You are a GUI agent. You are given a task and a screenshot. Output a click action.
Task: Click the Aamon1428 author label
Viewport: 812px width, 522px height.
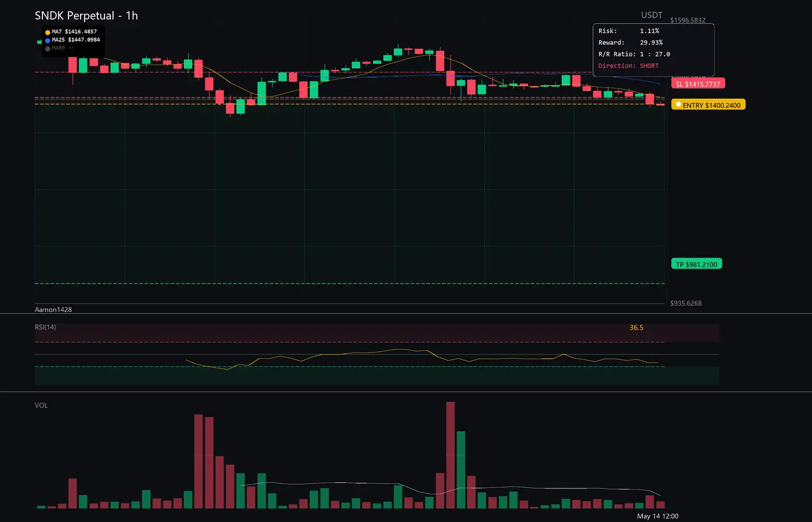pyautogui.click(x=53, y=310)
